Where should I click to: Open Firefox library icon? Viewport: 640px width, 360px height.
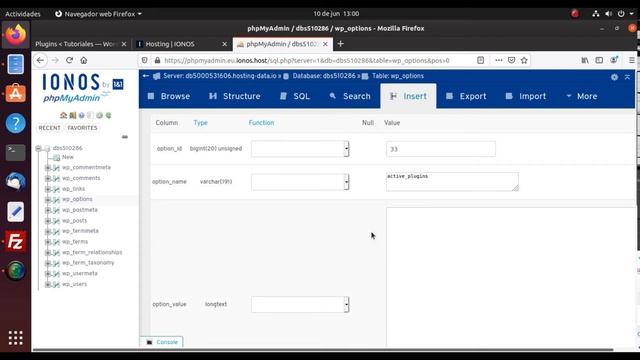click(x=585, y=60)
